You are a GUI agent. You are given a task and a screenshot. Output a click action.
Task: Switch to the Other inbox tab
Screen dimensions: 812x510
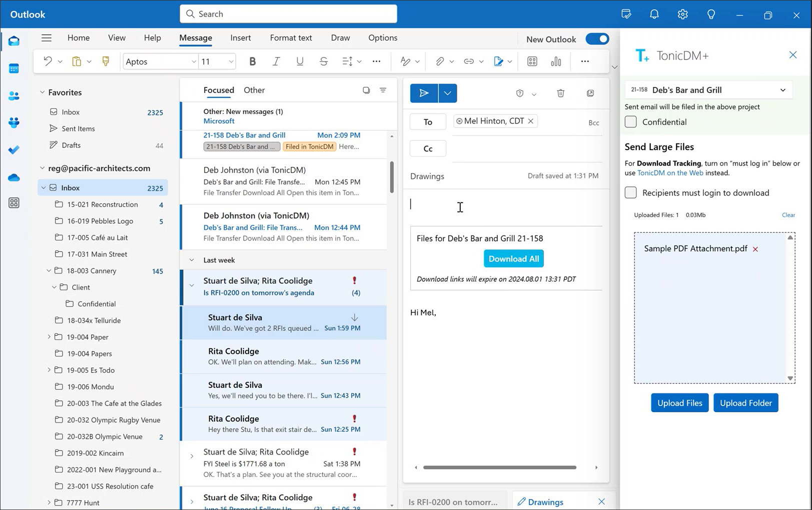[x=254, y=90]
